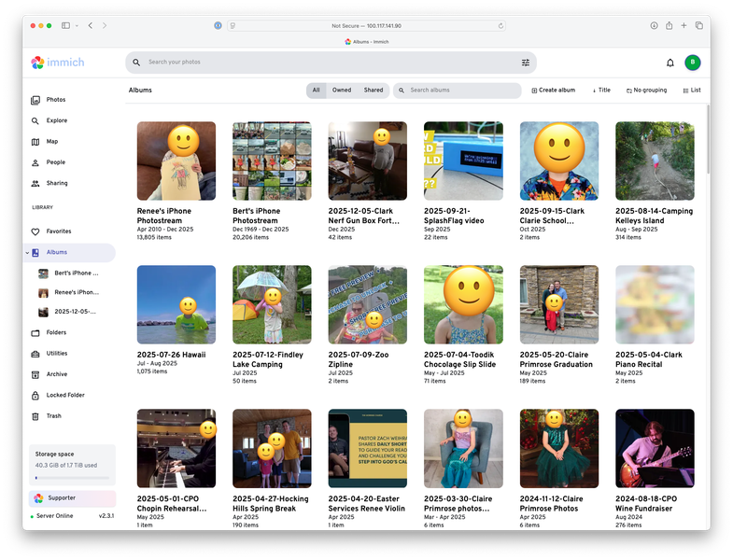Open Bert's iPhone album sidebar shortcut
The height and width of the screenshot is (560, 733).
[x=70, y=273]
